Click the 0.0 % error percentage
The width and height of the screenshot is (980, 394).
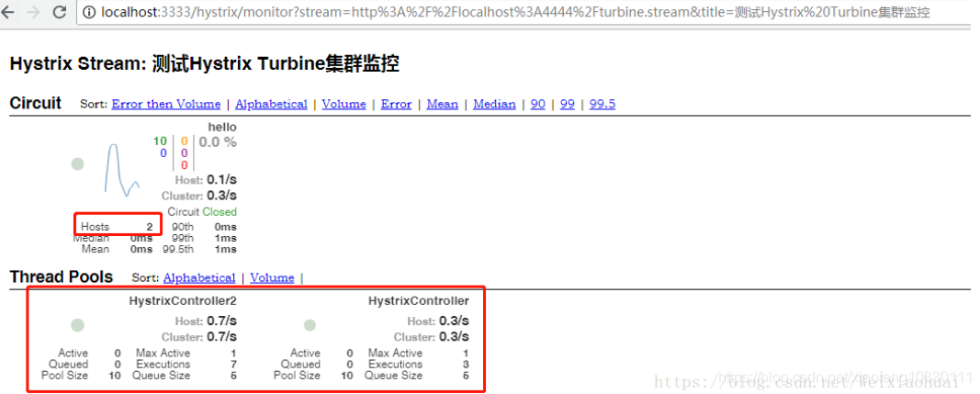pyautogui.click(x=218, y=142)
